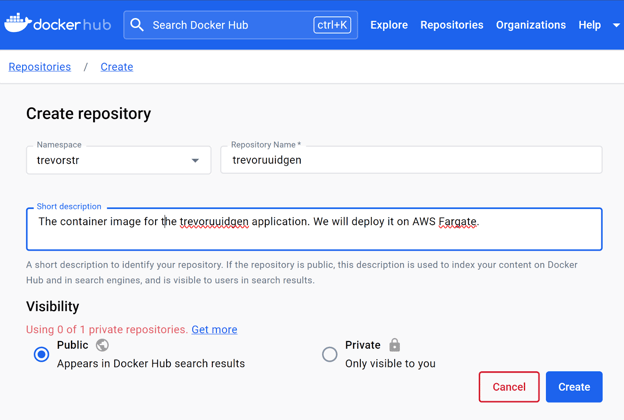Open the Namespace dropdown showing trevorstr

pyautogui.click(x=119, y=160)
